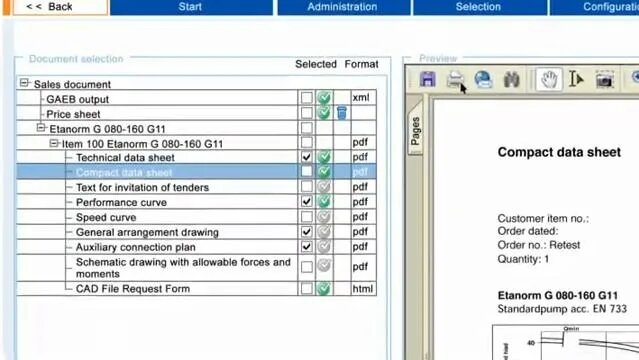Screen dimensions: 639x360
Task: Click grey check icon for General arrangement drawing
Action: (x=324, y=232)
